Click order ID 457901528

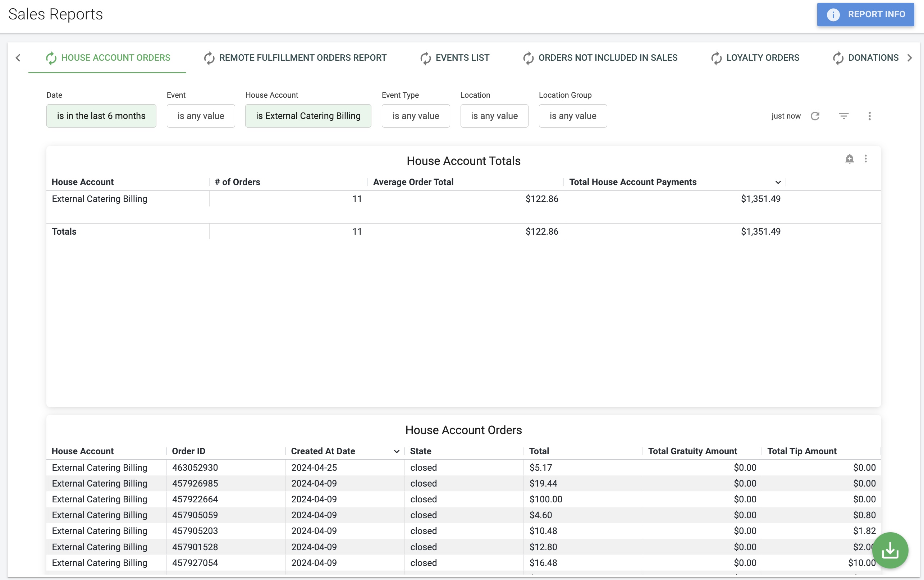[x=195, y=547]
